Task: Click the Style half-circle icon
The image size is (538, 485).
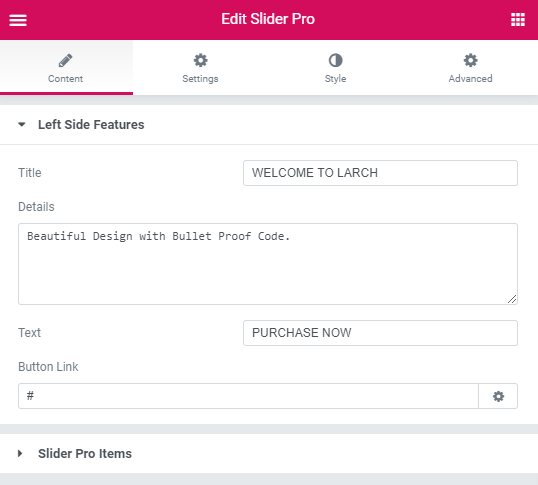Action: tap(335, 60)
